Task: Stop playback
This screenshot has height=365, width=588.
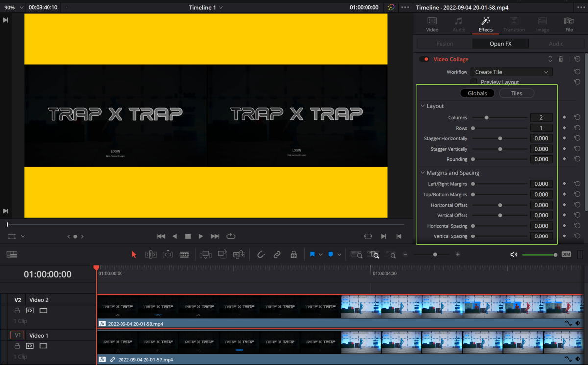Action: pos(188,236)
